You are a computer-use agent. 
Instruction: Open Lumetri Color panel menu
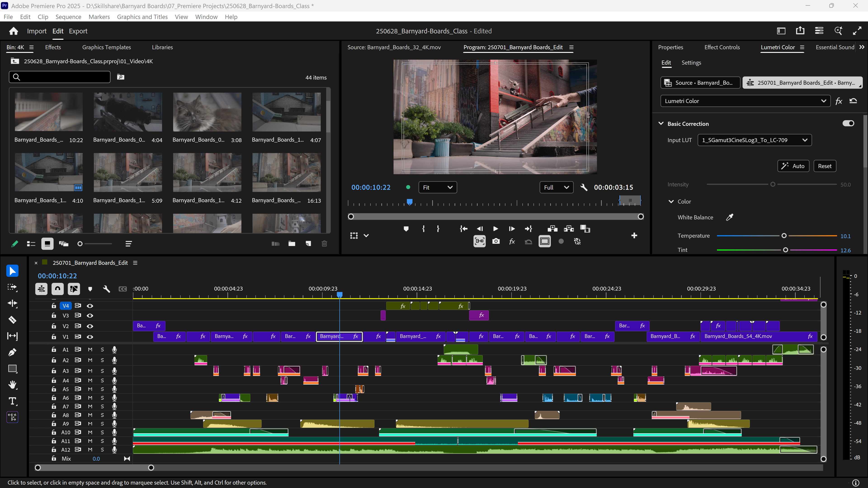802,47
